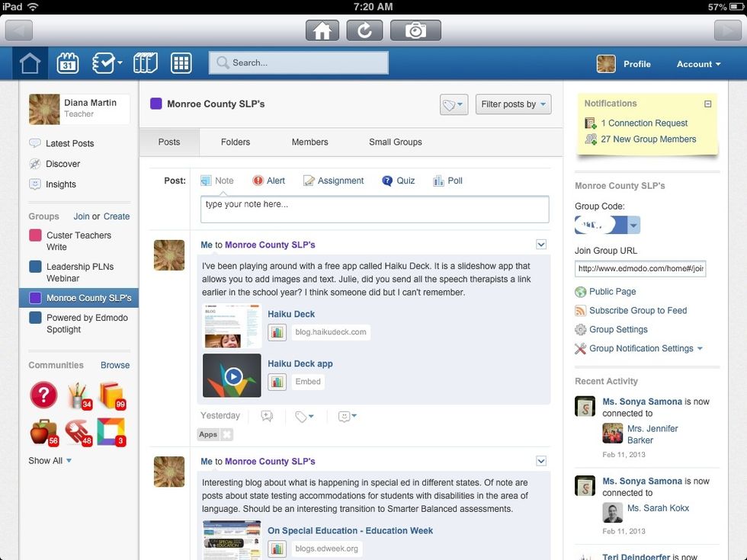Select Custer Teachers Write group
747x560 pixels.
click(x=79, y=241)
